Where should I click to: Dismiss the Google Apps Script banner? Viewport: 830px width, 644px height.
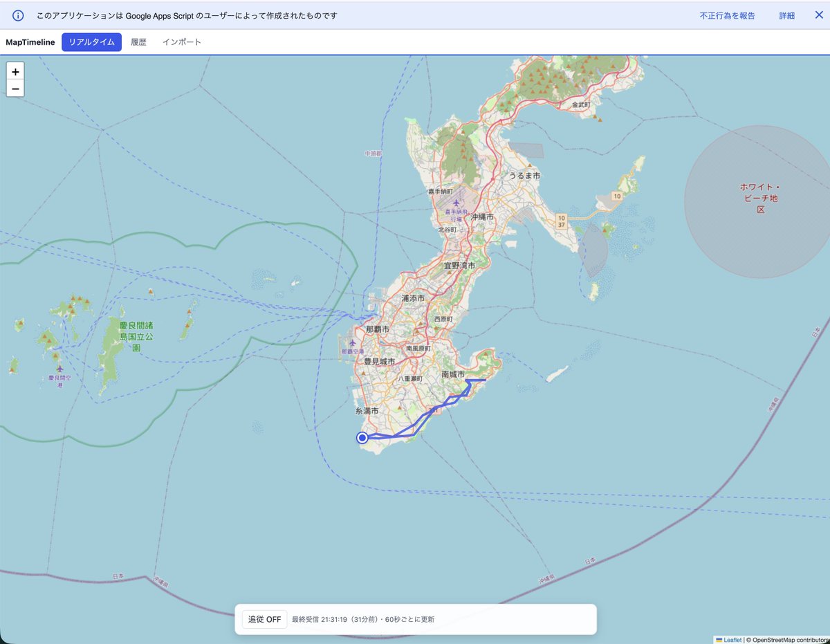tap(819, 15)
